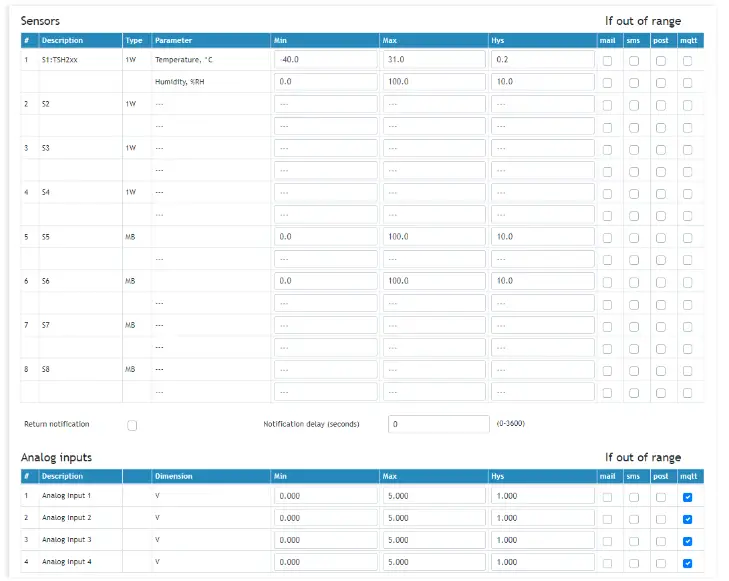Click the Notification delay seconds field

pos(438,424)
